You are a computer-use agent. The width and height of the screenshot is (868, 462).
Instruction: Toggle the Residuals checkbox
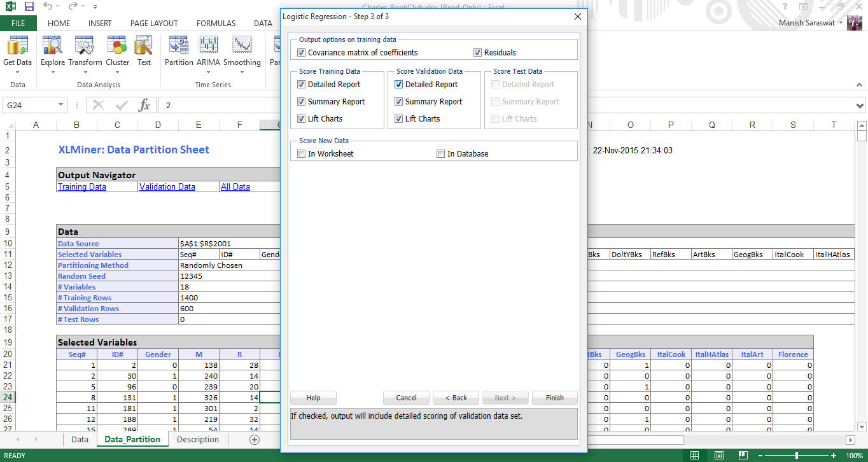coord(478,53)
